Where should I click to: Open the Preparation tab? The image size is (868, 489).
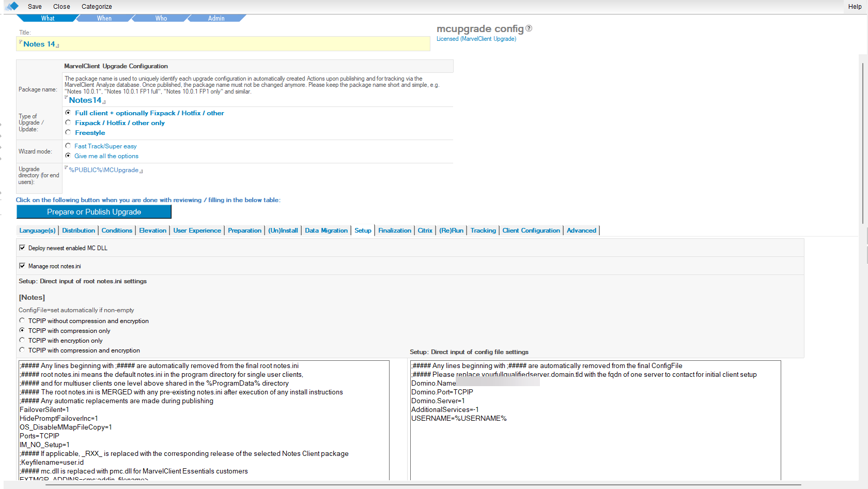(244, 231)
